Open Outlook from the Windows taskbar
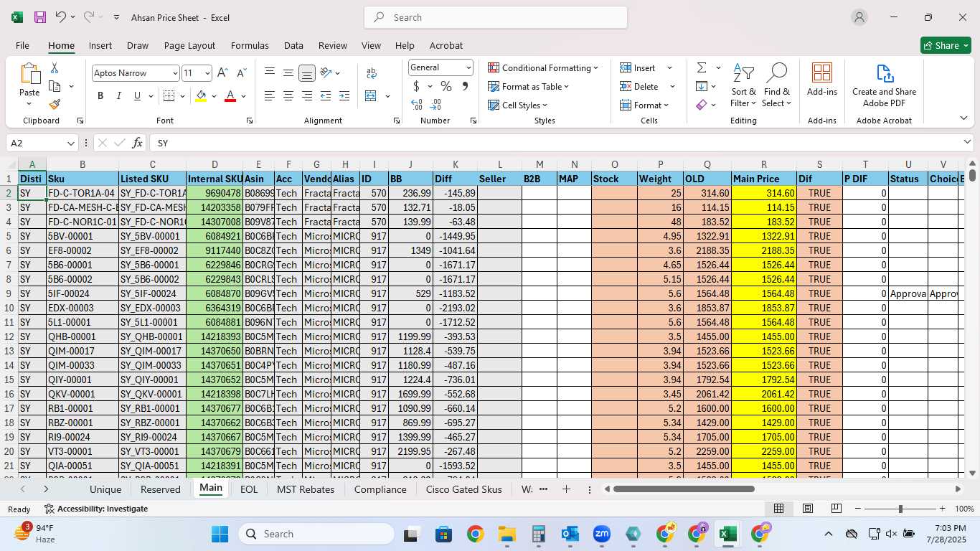The height and width of the screenshot is (551, 980). 570,534
